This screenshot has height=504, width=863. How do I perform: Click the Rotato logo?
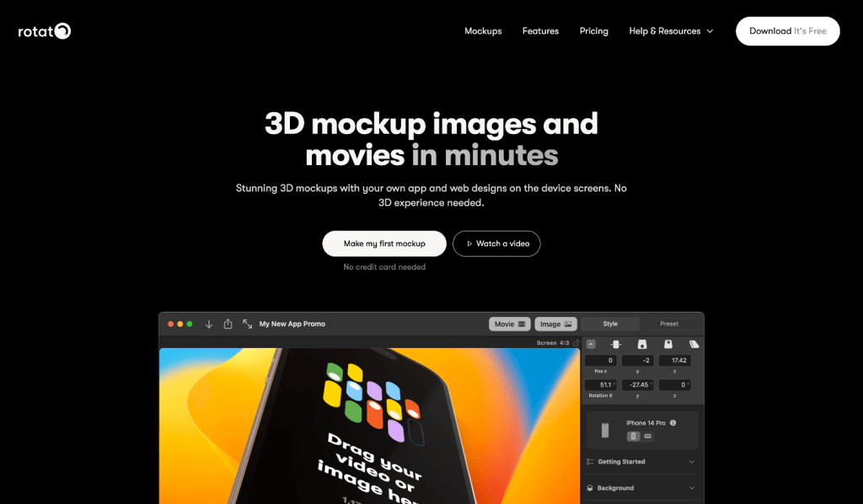point(45,31)
